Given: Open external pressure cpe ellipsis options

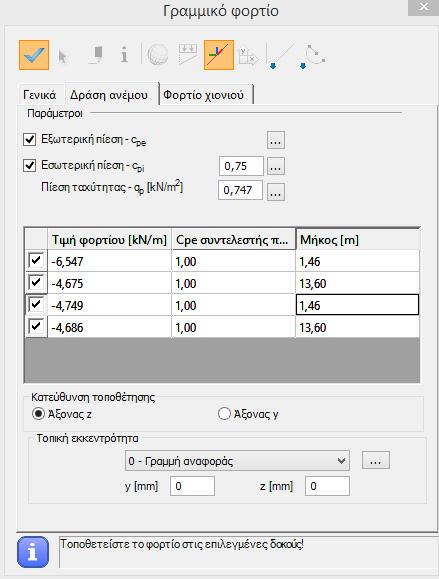Looking at the screenshot, I should tap(276, 140).
